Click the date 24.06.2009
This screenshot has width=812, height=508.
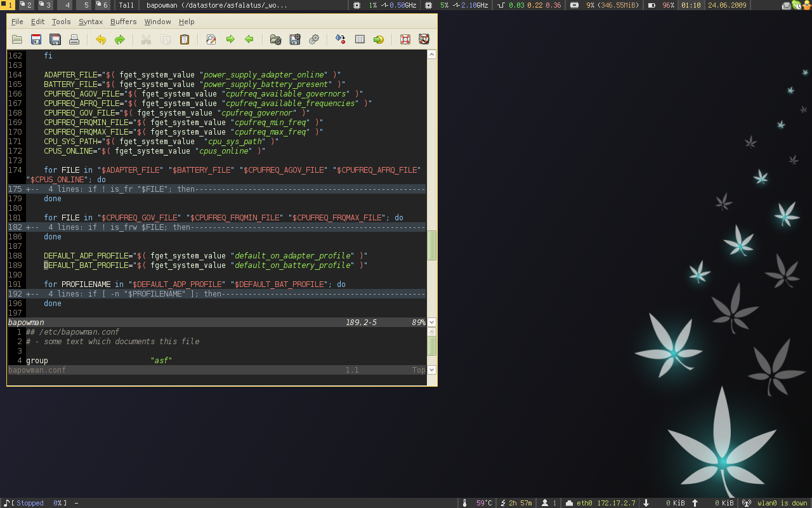click(x=727, y=5)
